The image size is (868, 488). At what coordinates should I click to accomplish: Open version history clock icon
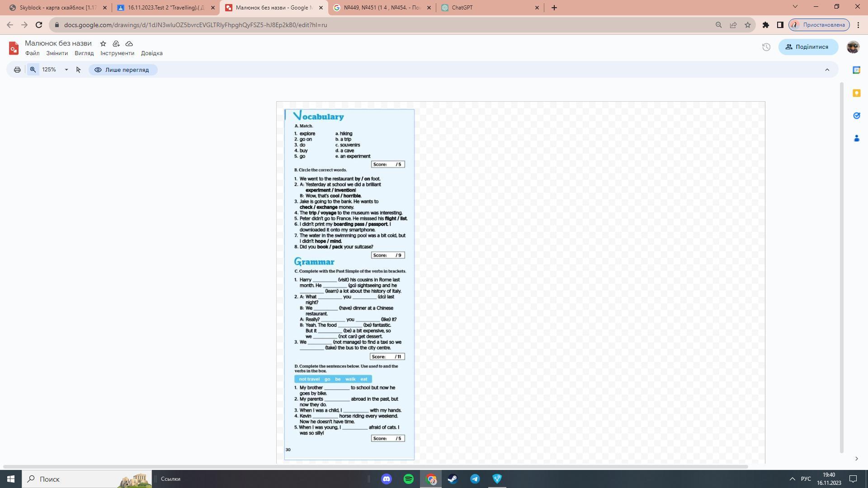[x=766, y=47]
